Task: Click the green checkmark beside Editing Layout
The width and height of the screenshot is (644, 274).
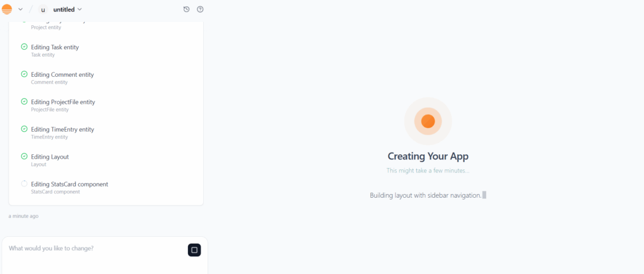Action: [x=25, y=156]
